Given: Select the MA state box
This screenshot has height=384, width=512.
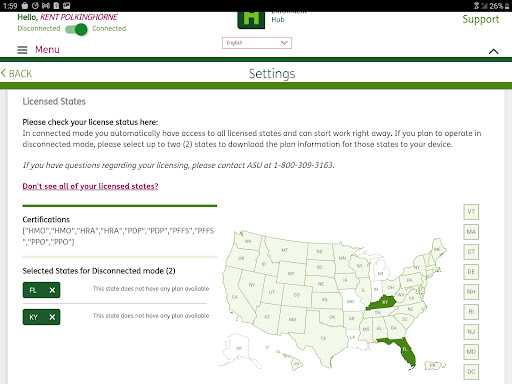Looking at the screenshot, I should coord(471,232).
